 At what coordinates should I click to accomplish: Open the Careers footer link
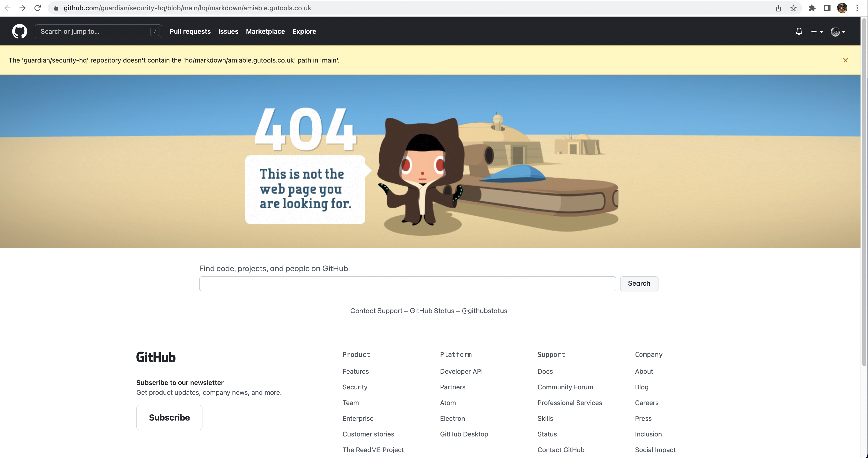click(x=646, y=403)
